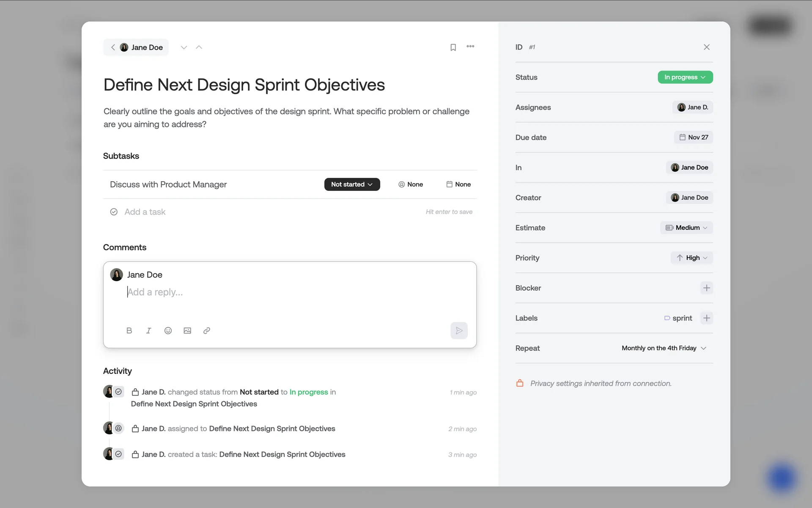Click the Italic formatting icon in comment box
The image size is (812, 508).
pyautogui.click(x=148, y=331)
